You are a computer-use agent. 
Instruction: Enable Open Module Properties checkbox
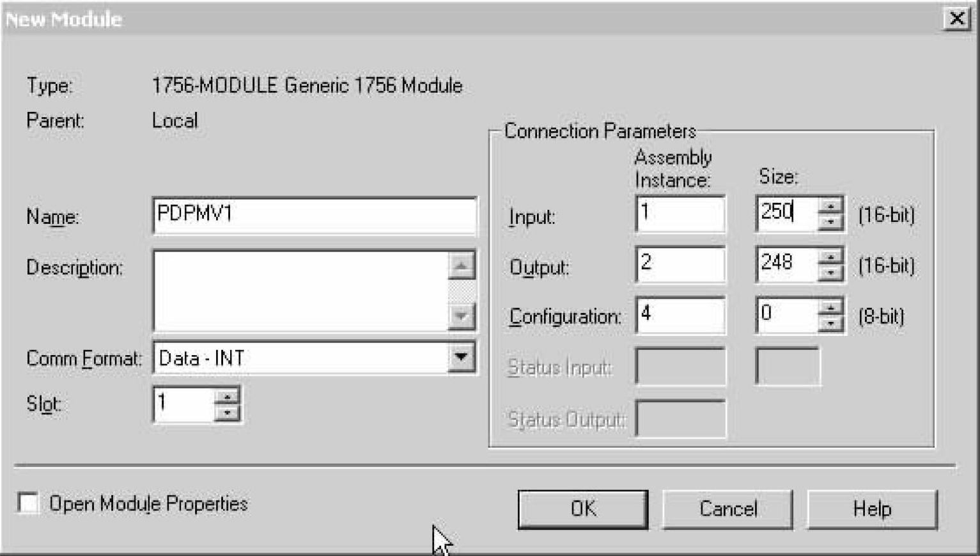pyautogui.click(x=29, y=504)
